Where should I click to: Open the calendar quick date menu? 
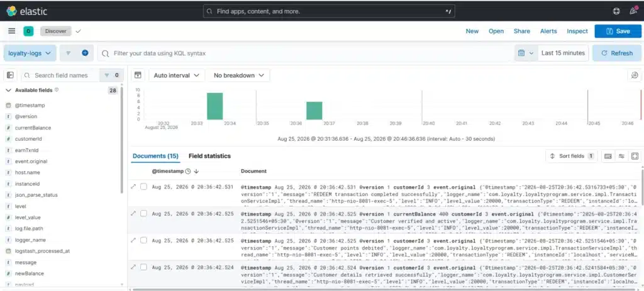[525, 53]
